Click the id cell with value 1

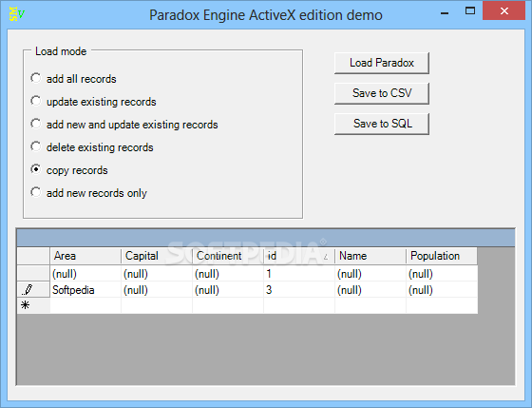pos(299,274)
